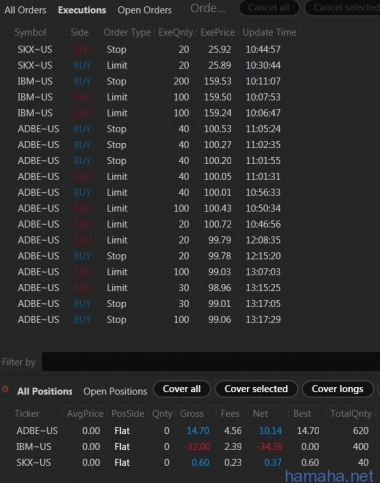
Task: Sort by the ExePrice column header
Action: [x=218, y=32]
